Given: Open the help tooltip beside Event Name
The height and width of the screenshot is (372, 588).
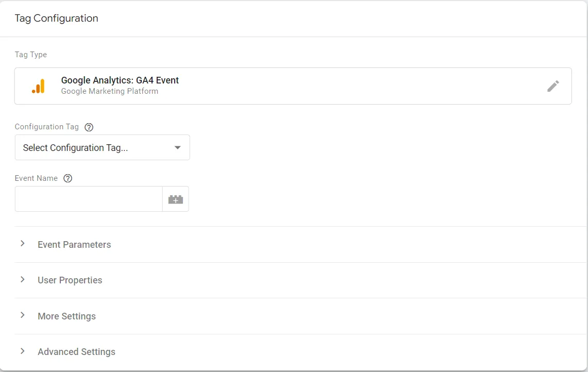Looking at the screenshot, I should click(68, 178).
